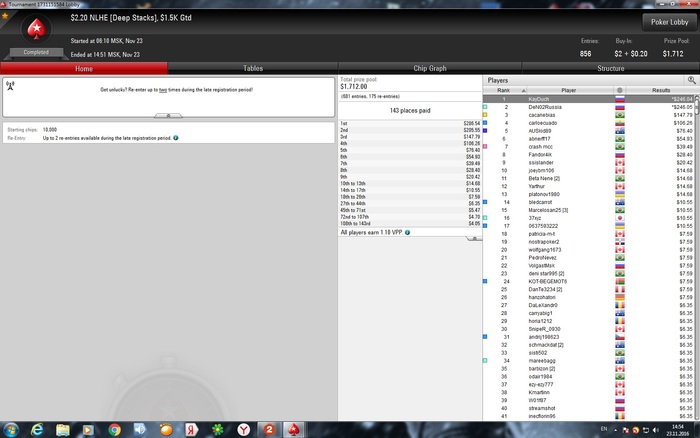Launch Google Chrome from taskbar
Image resolution: width=700 pixels, height=438 pixels.
tap(114, 430)
